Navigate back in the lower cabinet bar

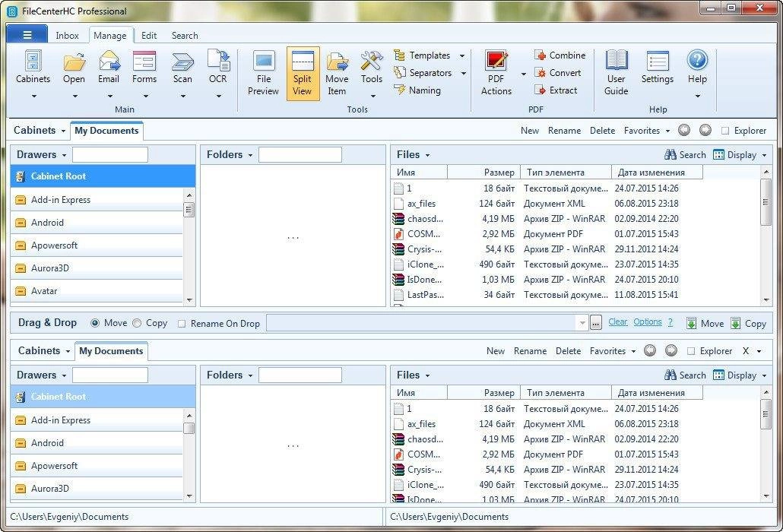650,351
